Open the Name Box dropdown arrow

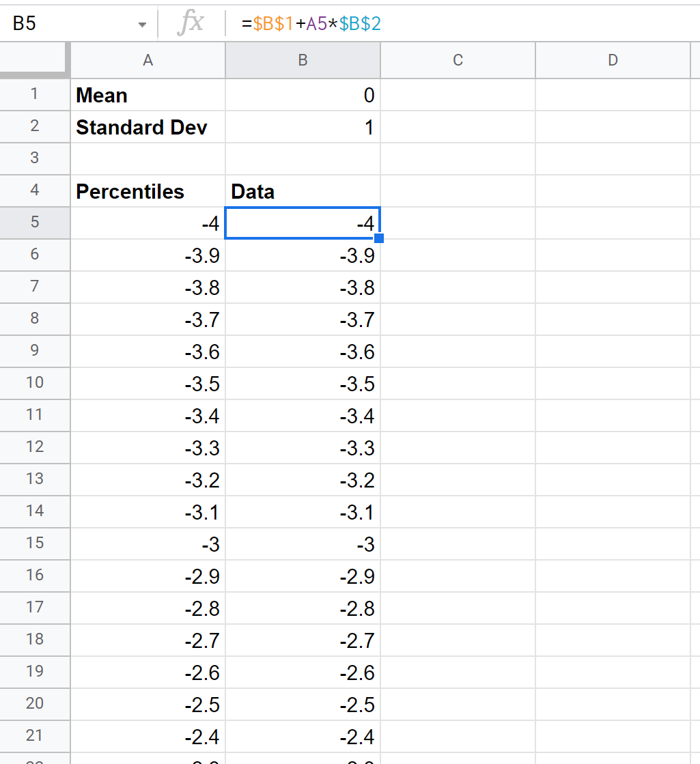pyautogui.click(x=142, y=25)
